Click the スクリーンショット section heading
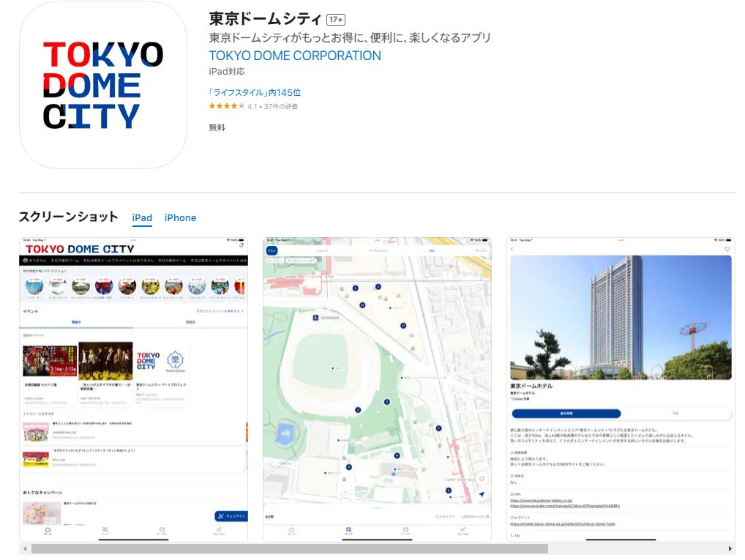 click(68, 217)
